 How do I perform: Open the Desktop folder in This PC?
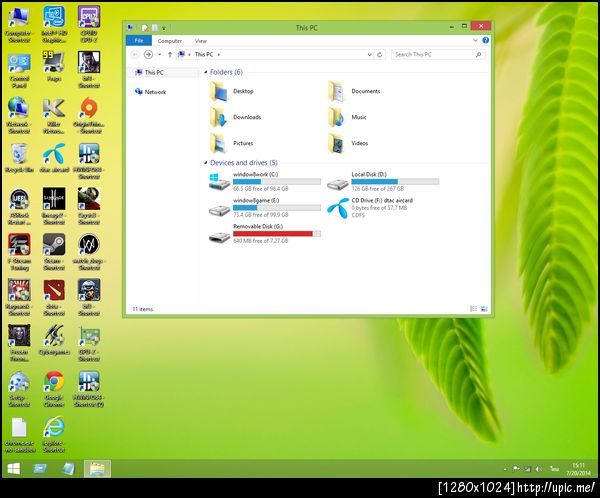[x=232, y=91]
